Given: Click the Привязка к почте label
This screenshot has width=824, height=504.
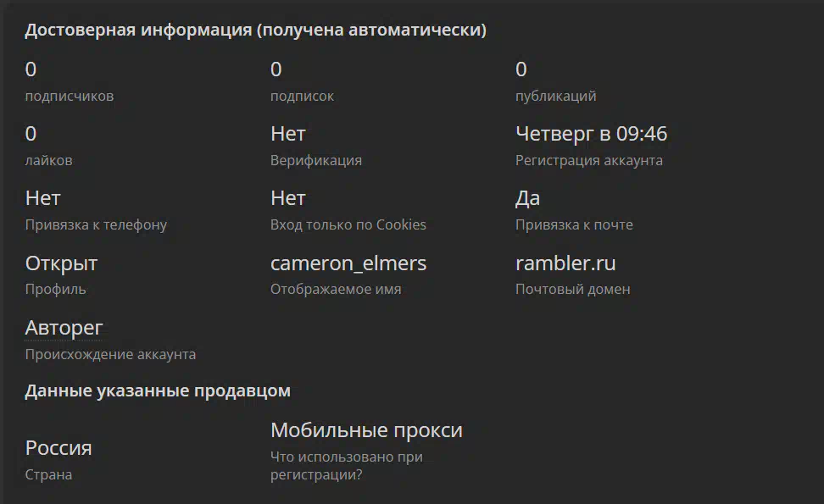Looking at the screenshot, I should [x=574, y=224].
